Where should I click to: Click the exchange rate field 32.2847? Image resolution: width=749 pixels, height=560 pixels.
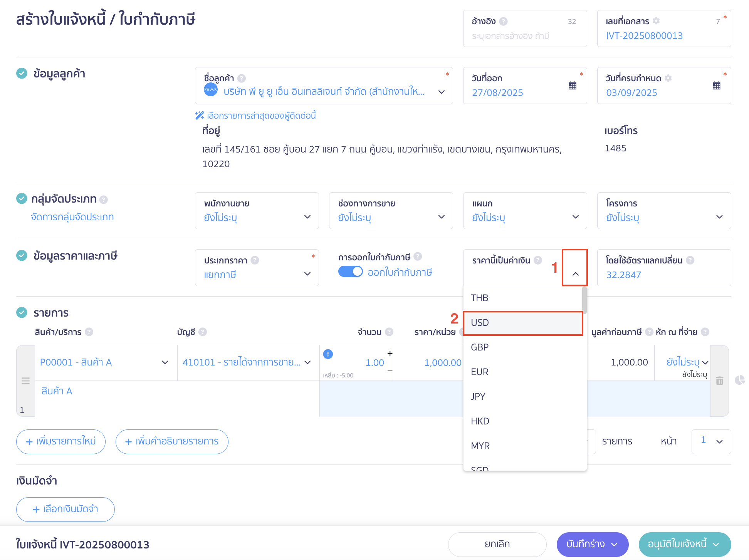(623, 275)
